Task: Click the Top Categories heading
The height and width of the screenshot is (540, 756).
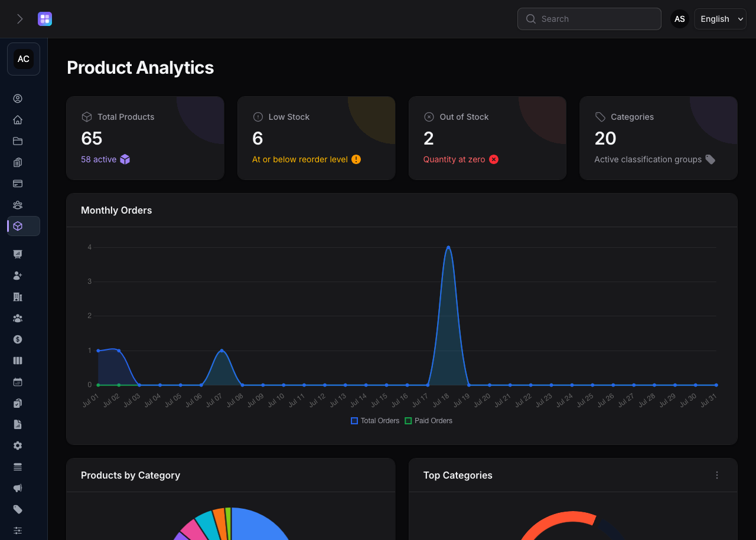Action: pyautogui.click(x=458, y=475)
